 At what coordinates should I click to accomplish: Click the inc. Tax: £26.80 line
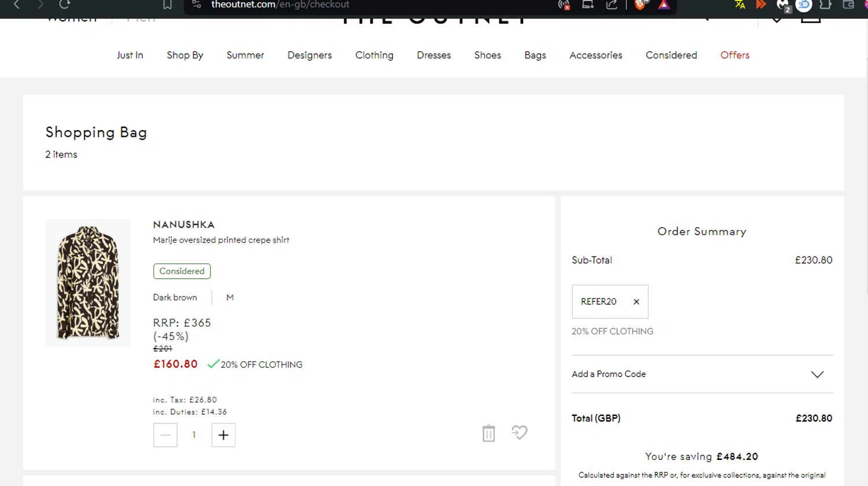point(185,400)
